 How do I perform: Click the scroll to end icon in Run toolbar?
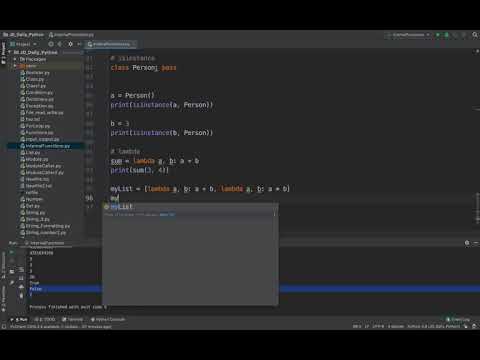coord(21,278)
